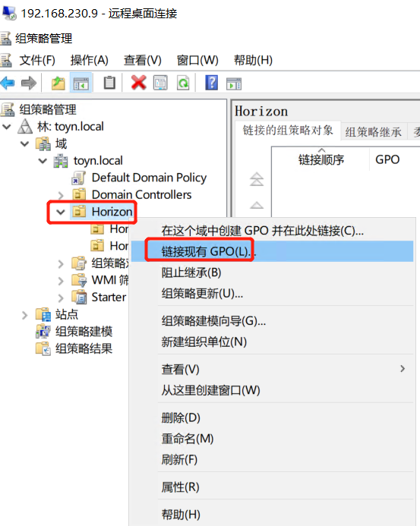Image resolution: width=420 pixels, height=526 pixels.
Task: Switch to the 组策略继承 tab
Action: point(374,132)
